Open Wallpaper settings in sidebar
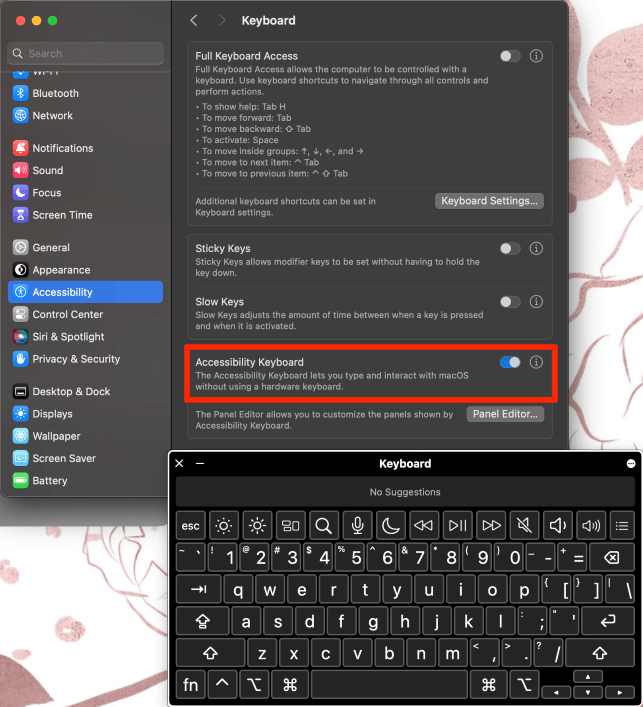The image size is (643, 707). 86,436
